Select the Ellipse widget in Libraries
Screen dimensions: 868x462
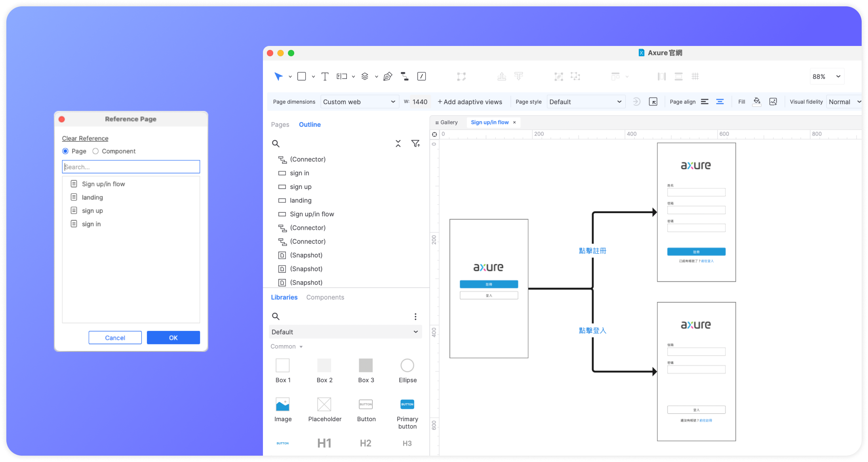[407, 371]
